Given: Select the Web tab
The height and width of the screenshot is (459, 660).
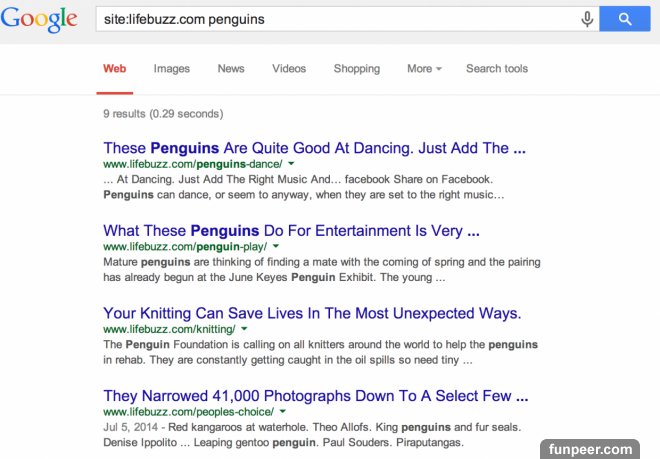Looking at the screenshot, I should (114, 69).
